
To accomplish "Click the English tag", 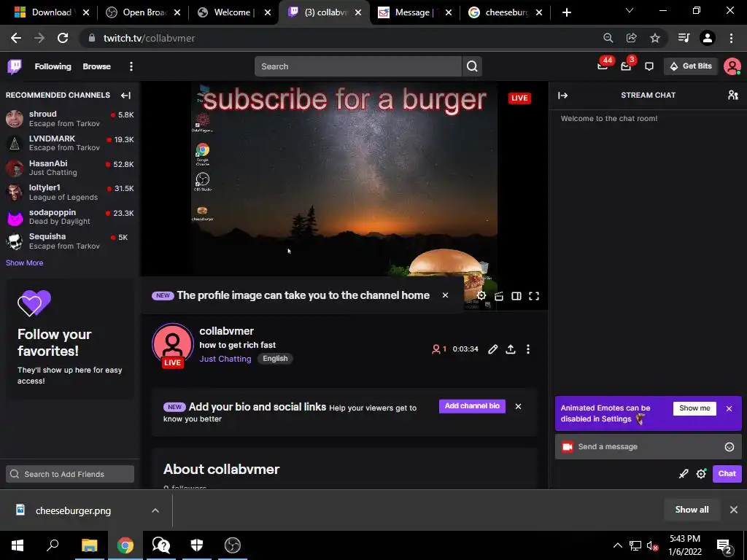I will click(275, 359).
